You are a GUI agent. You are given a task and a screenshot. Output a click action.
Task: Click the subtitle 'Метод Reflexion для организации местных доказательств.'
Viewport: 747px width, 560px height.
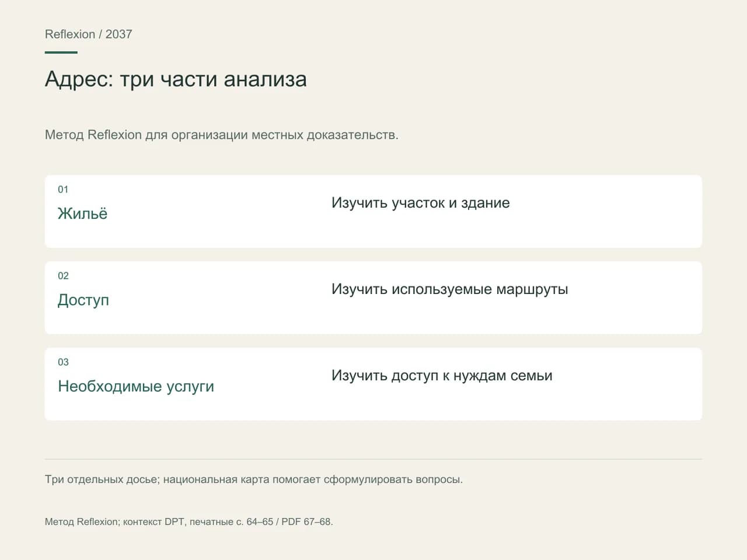(x=222, y=135)
